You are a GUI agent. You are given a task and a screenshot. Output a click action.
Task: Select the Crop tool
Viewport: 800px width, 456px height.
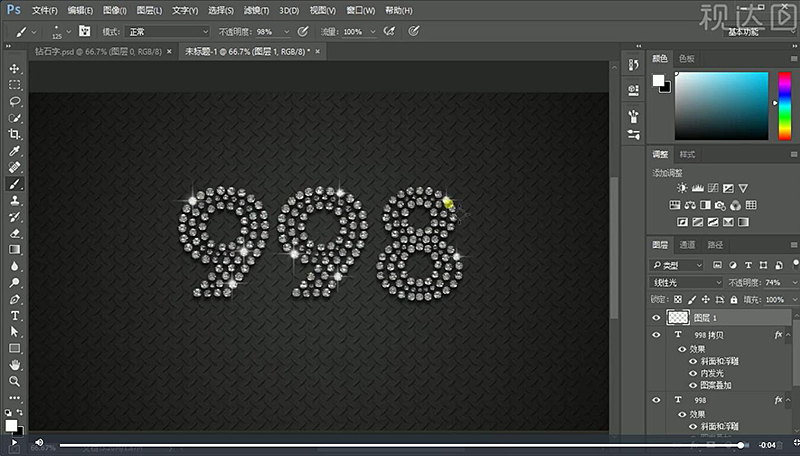pyautogui.click(x=14, y=134)
